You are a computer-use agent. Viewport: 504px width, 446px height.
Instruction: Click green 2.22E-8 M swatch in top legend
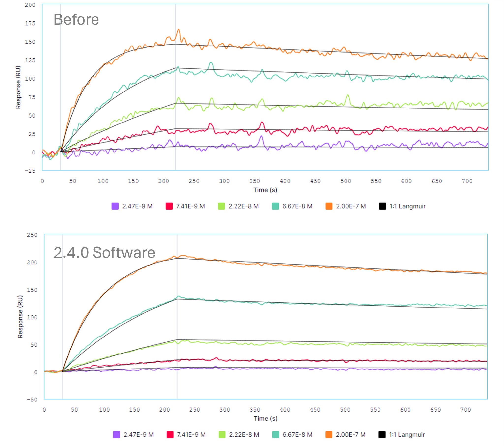221,206
